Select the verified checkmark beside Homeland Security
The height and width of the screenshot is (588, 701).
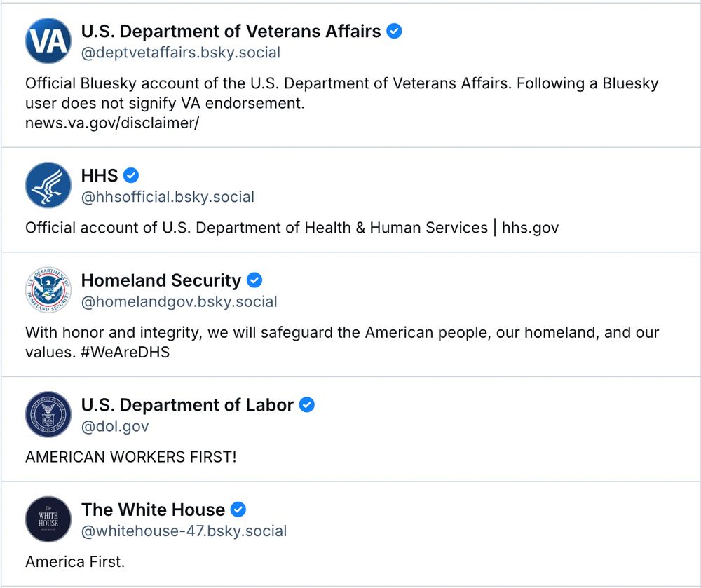pyautogui.click(x=254, y=280)
